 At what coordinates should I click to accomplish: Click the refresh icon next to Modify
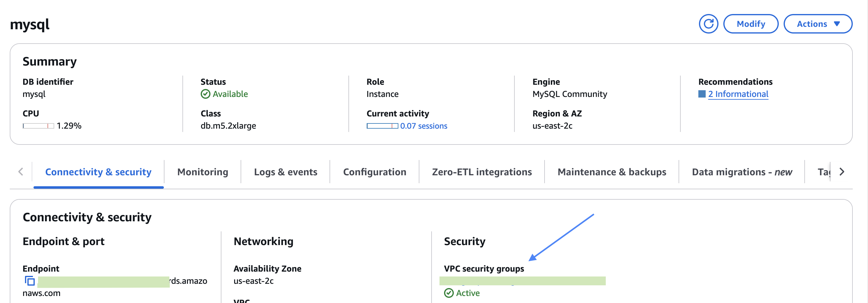coord(709,23)
